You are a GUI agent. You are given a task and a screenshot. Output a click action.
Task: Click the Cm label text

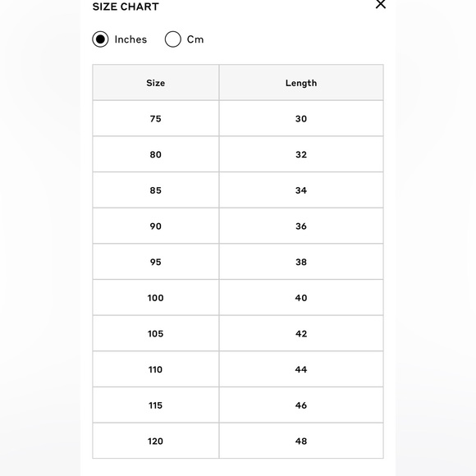point(195,39)
